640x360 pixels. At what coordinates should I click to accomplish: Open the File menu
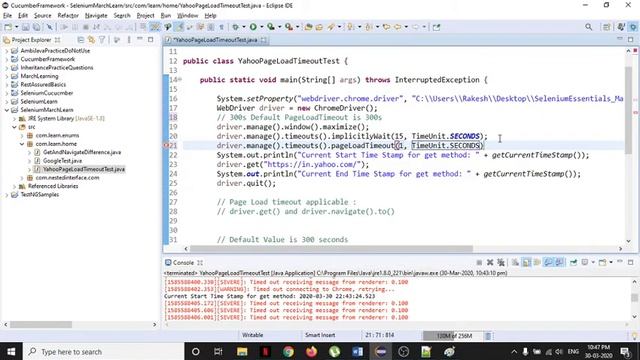[x=7, y=16]
